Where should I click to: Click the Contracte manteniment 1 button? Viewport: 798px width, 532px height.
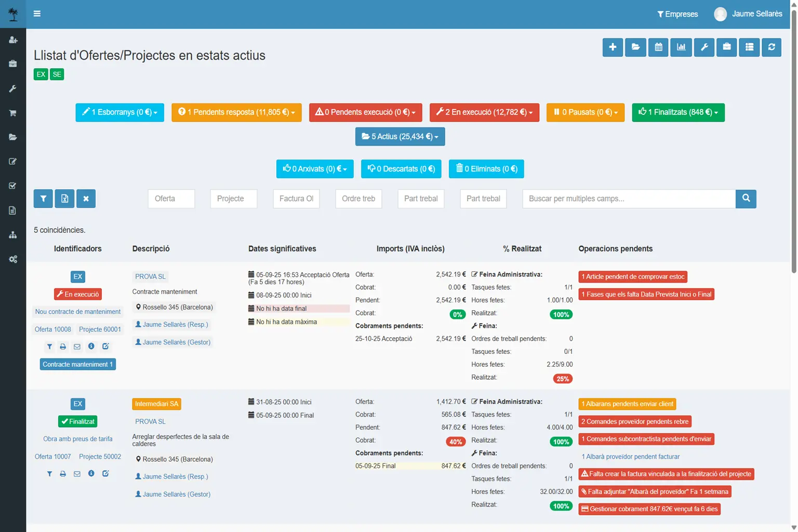point(77,364)
